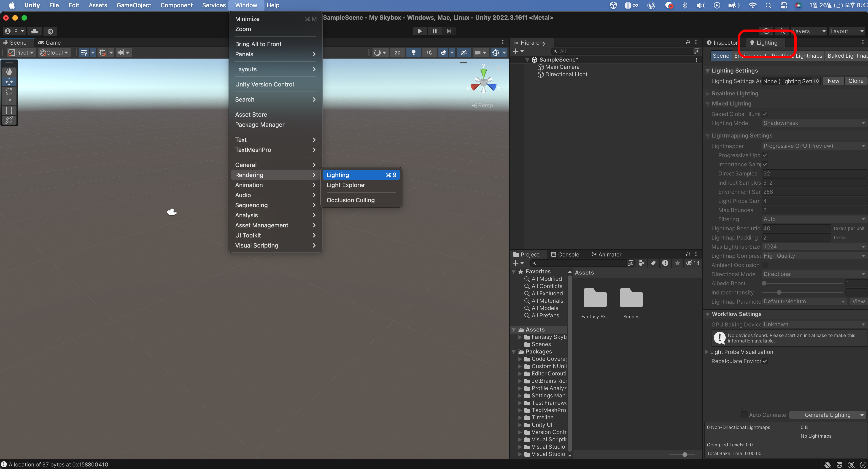The image size is (868, 469).
Task: Enable Auto Generate checkbox
Action: click(x=744, y=414)
